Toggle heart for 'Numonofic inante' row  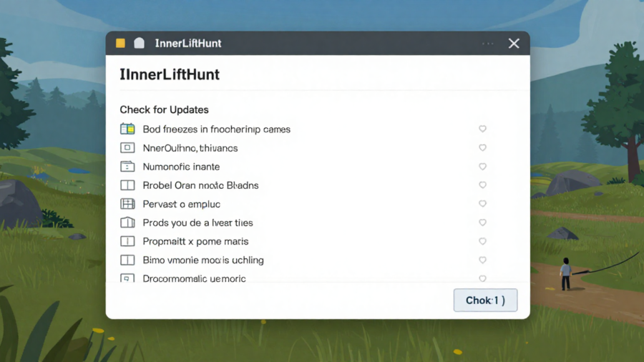coord(482,167)
